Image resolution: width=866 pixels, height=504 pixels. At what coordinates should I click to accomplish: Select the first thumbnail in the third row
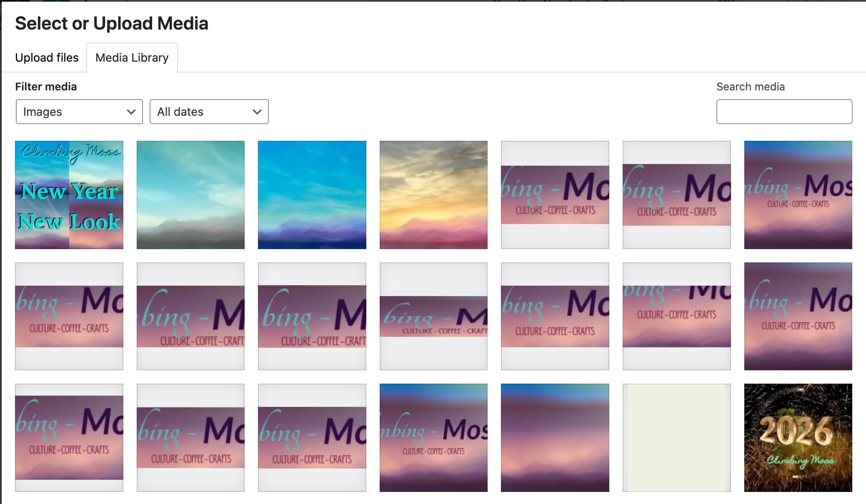pyautogui.click(x=69, y=438)
